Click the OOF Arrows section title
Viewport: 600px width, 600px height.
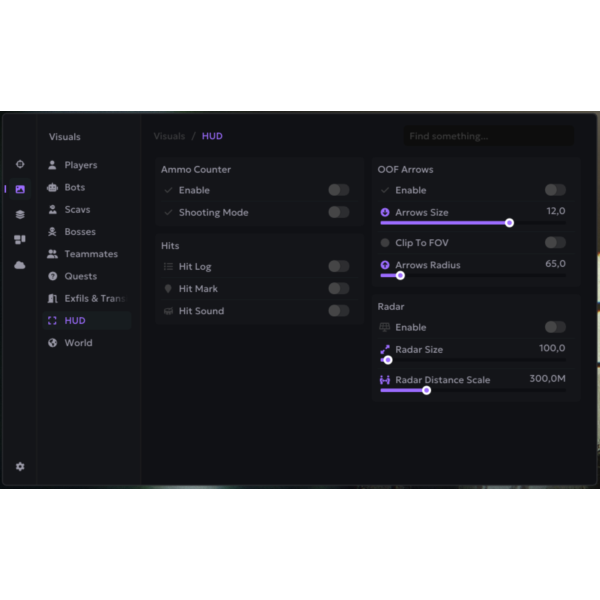tap(405, 170)
